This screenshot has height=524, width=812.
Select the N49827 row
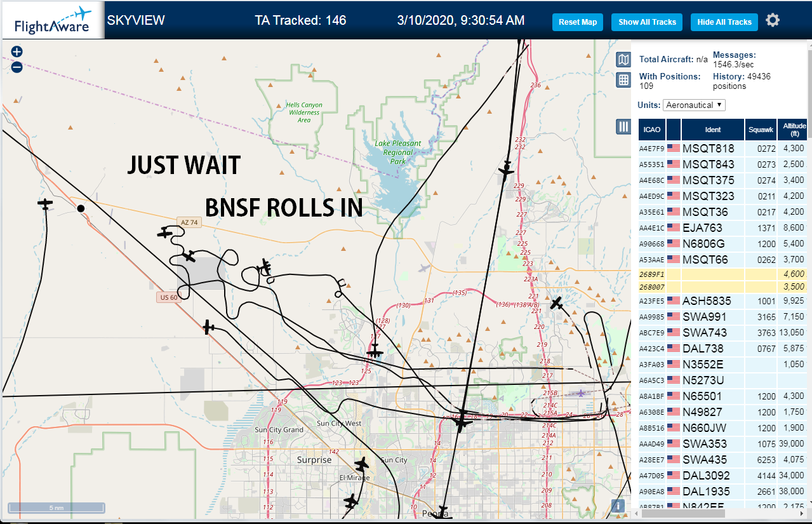tap(723, 412)
